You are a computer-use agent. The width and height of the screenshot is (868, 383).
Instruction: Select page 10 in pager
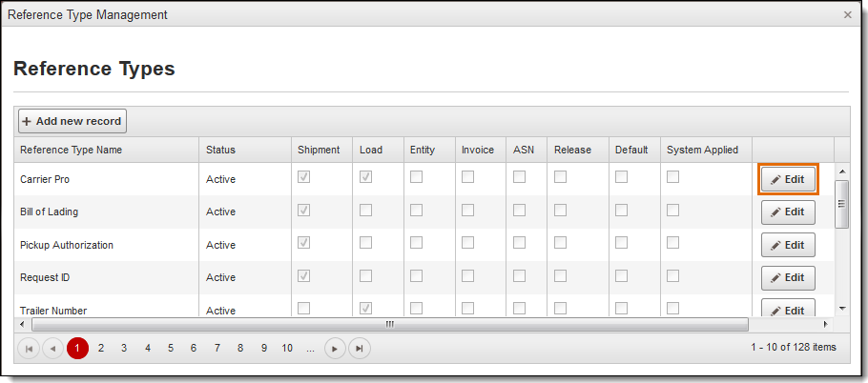(x=287, y=349)
